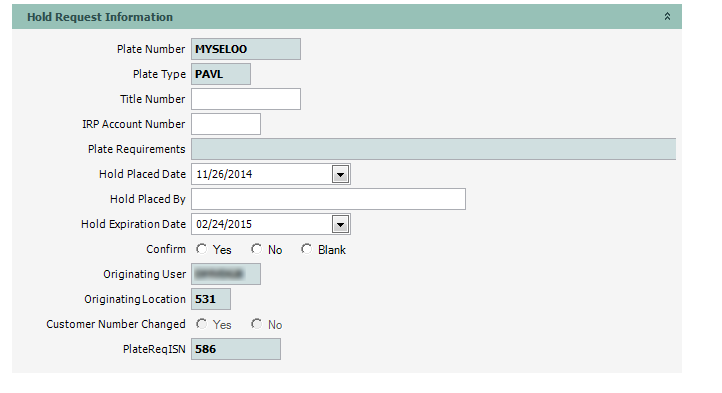The height and width of the screenshot is (393, 722).
Task: Click the Plate Type field PAVL
Action: pyautogui.click(x=221, y=74)
